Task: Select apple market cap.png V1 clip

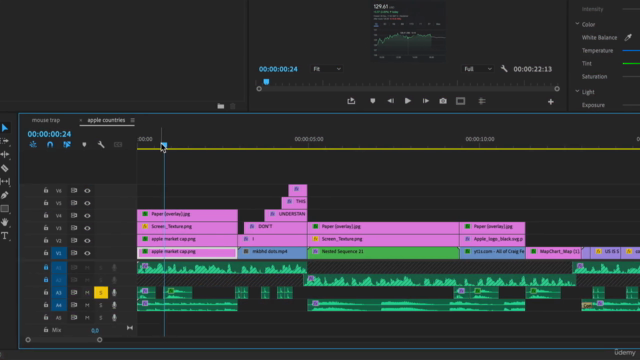Action: (187, 253)
